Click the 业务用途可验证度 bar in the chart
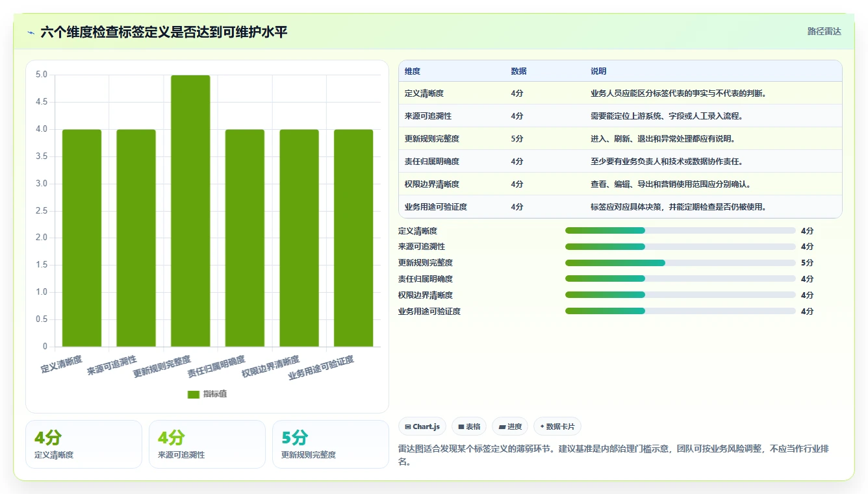Screen dimensions: 868x494 [x=353, y=238]
